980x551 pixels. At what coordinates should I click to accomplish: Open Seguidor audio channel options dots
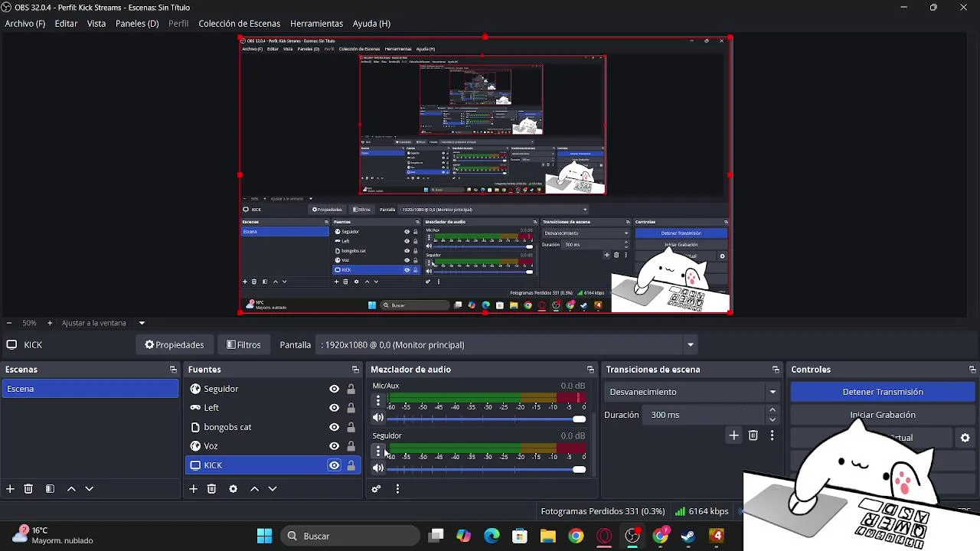[x=377, y=451]
